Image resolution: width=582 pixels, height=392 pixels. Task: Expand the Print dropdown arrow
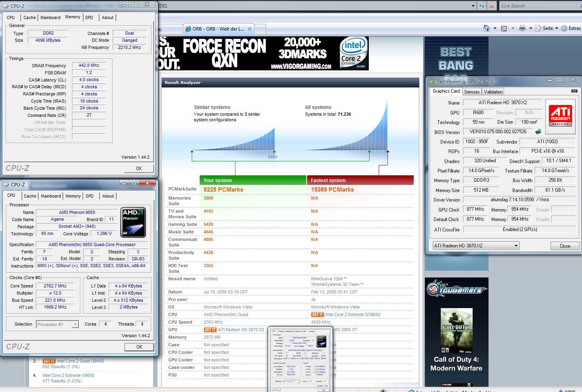pyautogui.click(x=531, y=28)
